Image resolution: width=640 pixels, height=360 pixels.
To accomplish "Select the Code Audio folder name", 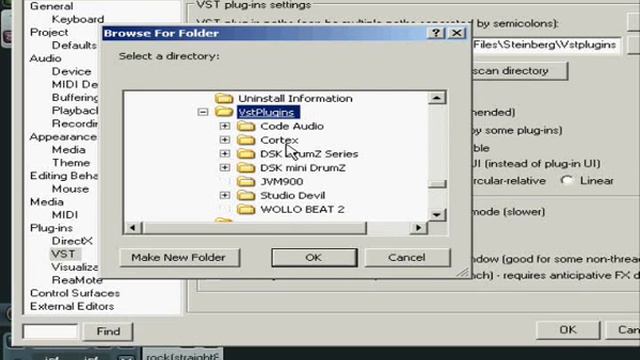I will 292,126.
